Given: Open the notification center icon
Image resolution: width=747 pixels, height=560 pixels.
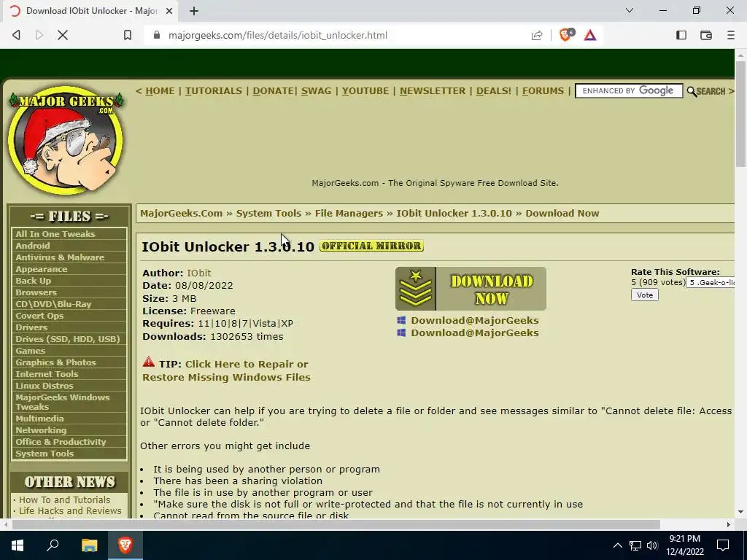Looking at the screenshot, I should 723,545.
